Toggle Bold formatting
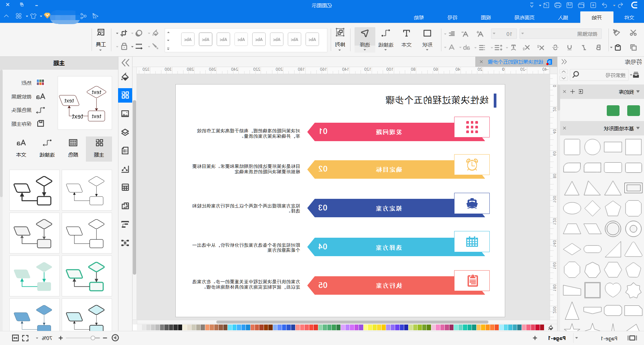The image size is (644, 345). tap(598, 47)
